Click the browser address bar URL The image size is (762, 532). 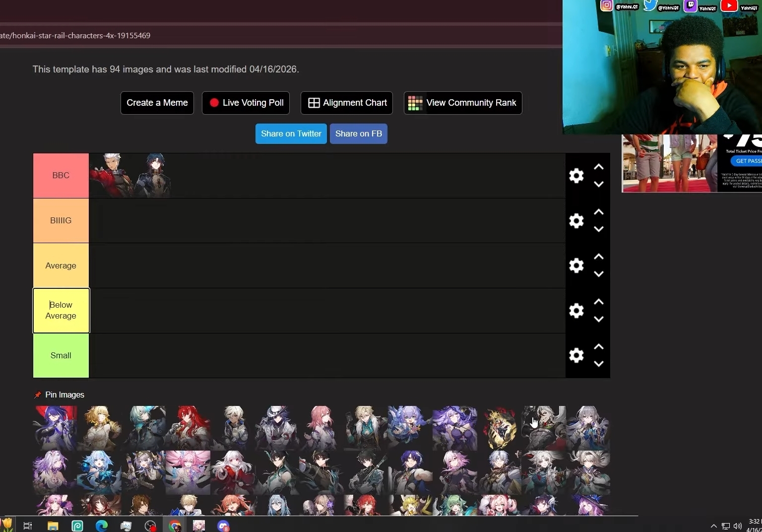tap(75, 36)
